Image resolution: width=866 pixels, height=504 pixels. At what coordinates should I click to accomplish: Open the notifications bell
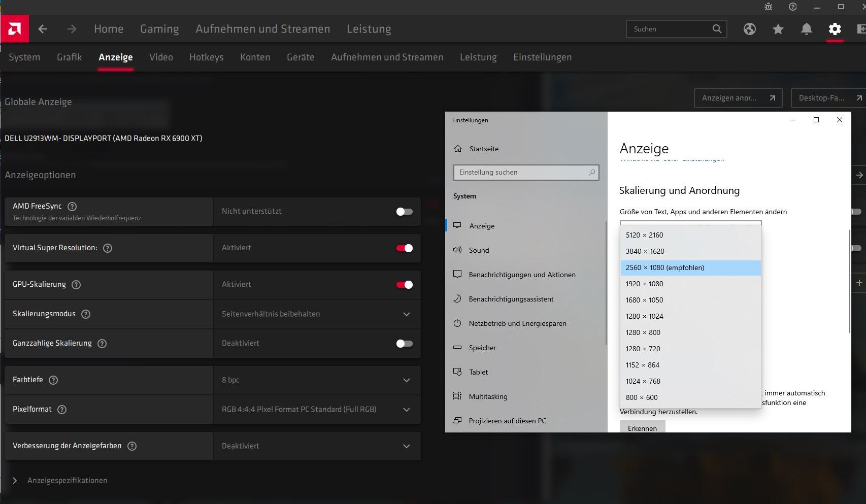[x=807, y=29]
